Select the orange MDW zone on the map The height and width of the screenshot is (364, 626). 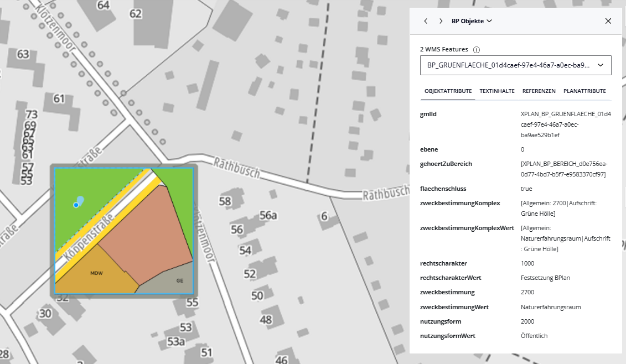pos(97,273)
